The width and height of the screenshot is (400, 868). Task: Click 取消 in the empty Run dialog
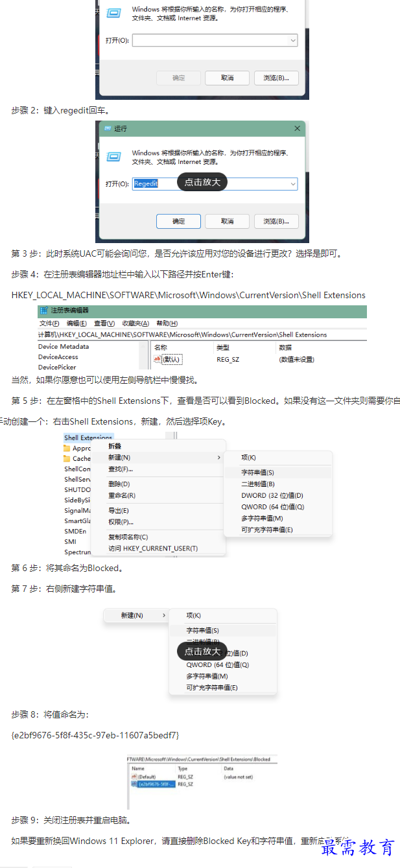click(x=227, y=78)
